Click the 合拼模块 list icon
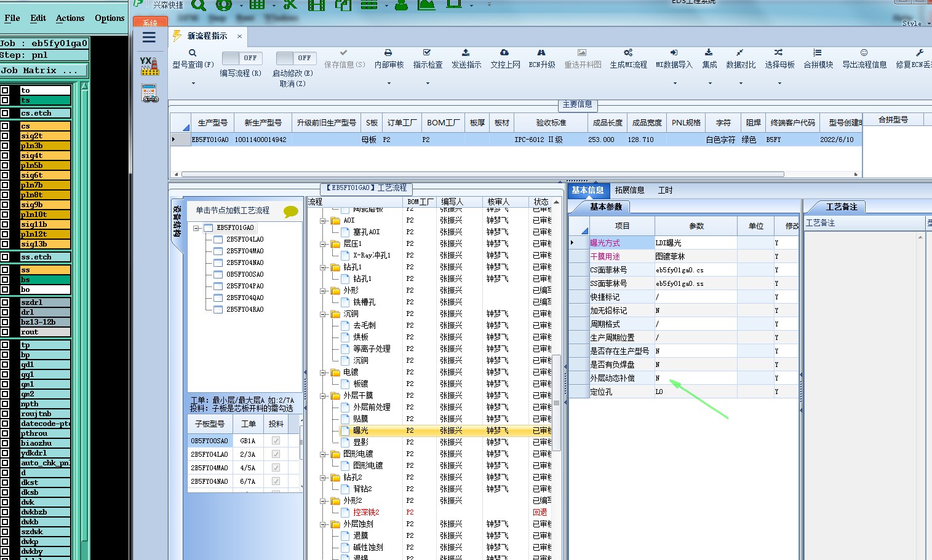 pos(818,53)
